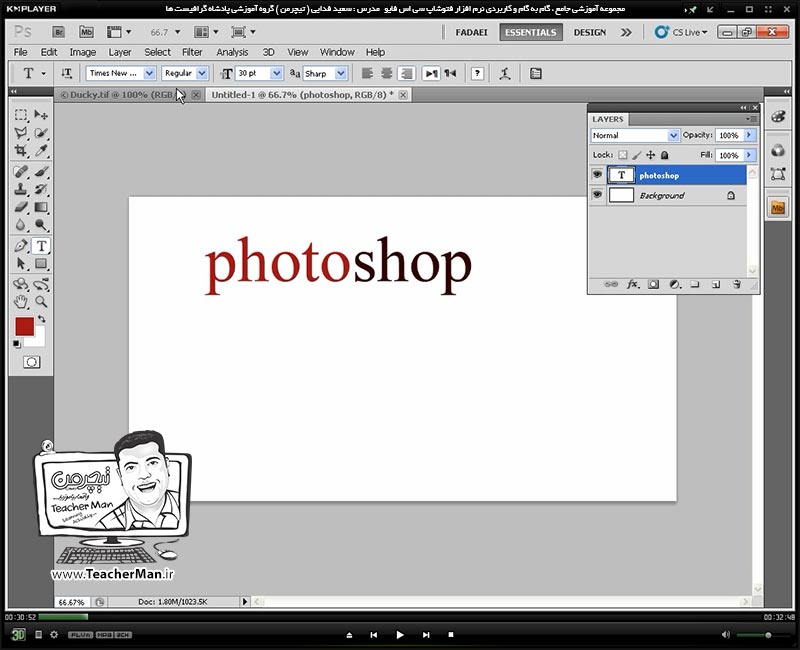Switch to the Ducky.tif document tab
Viewport: 800px width, 650px height.
coord(130,95)
